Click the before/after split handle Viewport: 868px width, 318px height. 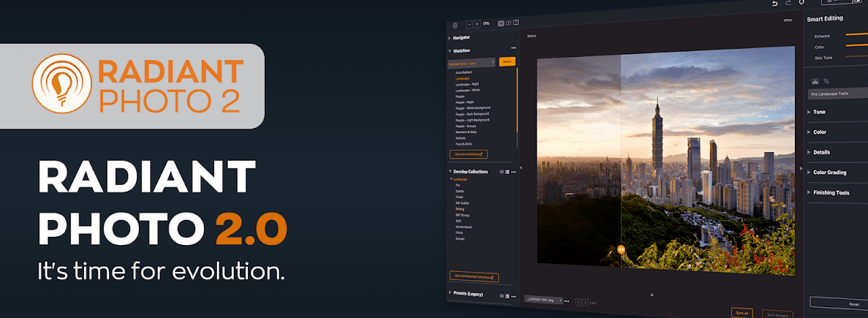621,249
